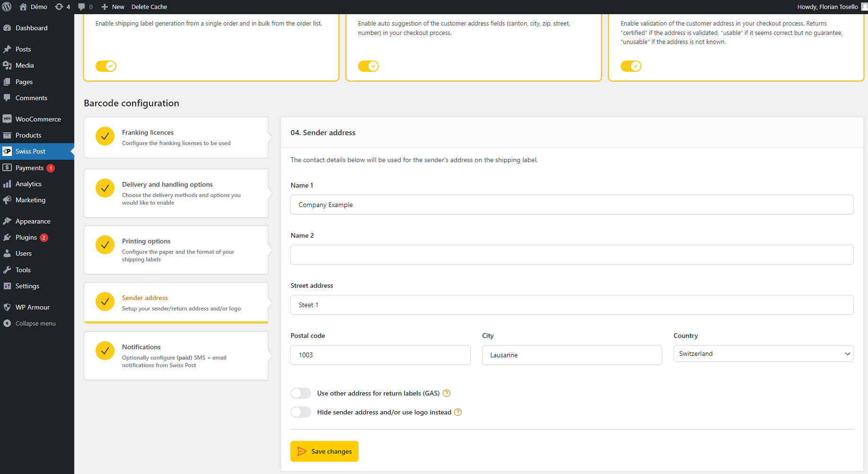Open the Country dropdown set to Switzerland
868x474 pixels.
[763, 353]
